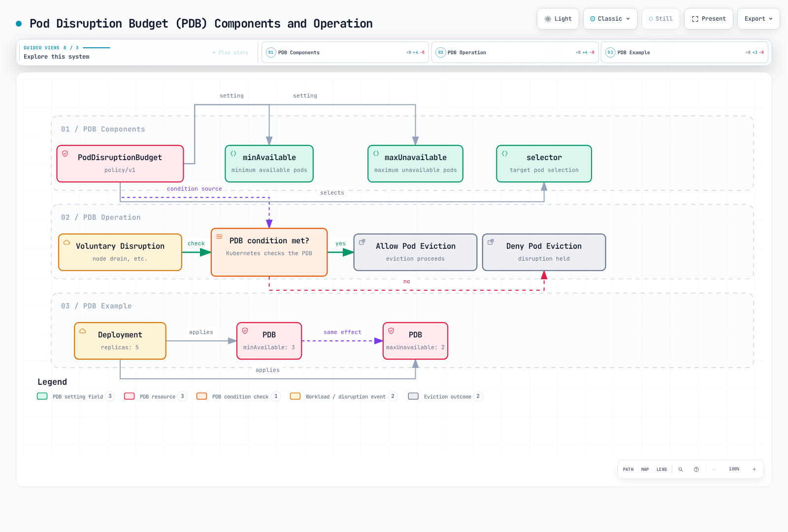Click the 'condition source' edge label

click(x=195, y=189)
